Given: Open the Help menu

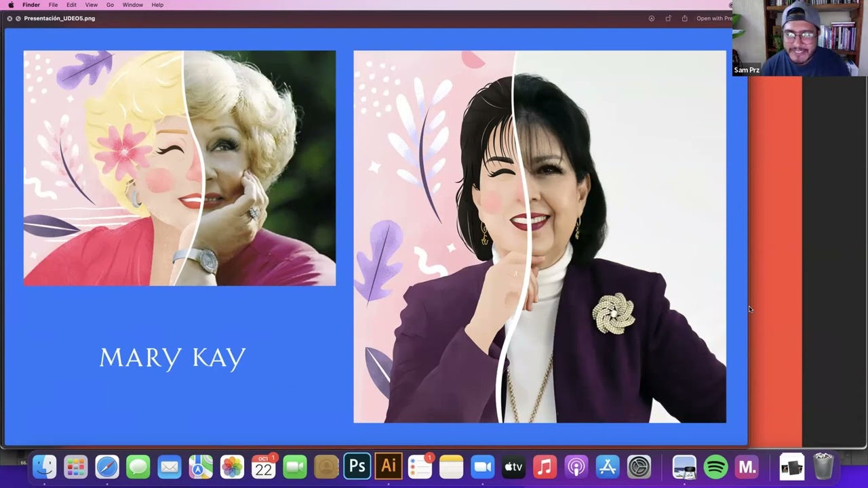Looking at the screenshot, I should pos(157,5).
